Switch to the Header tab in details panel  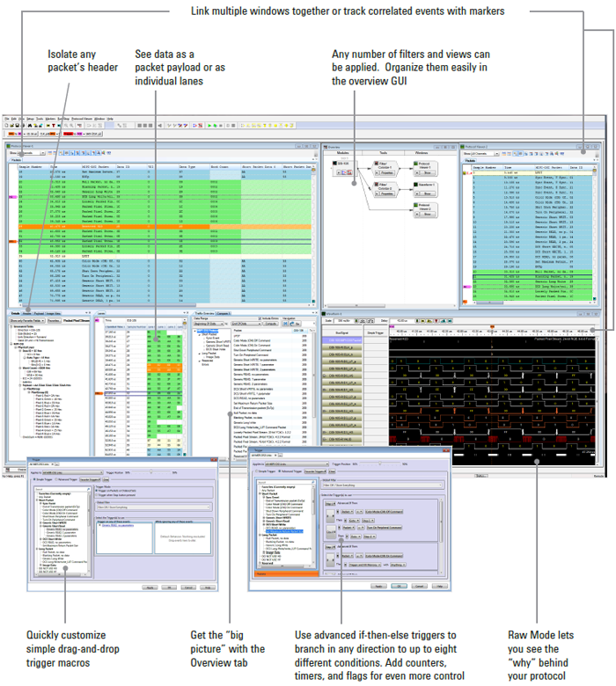click(x=27, y=314)
